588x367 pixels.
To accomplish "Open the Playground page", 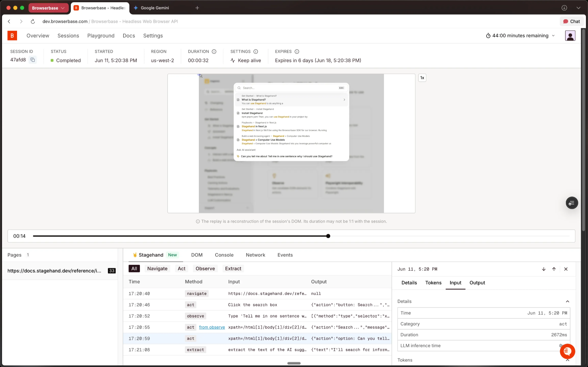I will pyautogui.click(x=101, y=36).
